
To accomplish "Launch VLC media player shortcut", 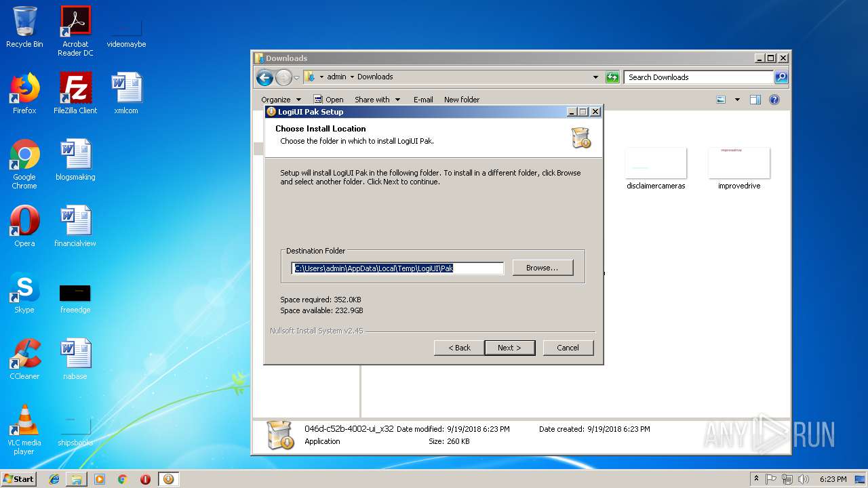I will [x=24, y=430].
